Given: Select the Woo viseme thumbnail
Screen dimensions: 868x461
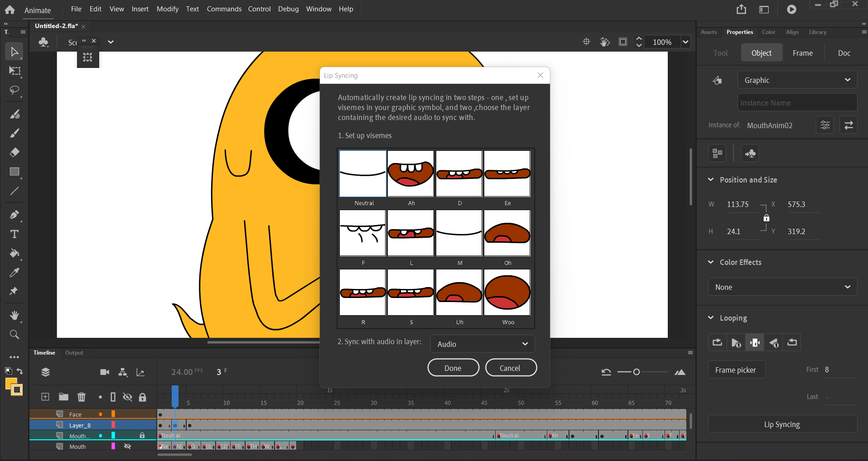Looking at the screenshot, I should (x=507, y=293).
